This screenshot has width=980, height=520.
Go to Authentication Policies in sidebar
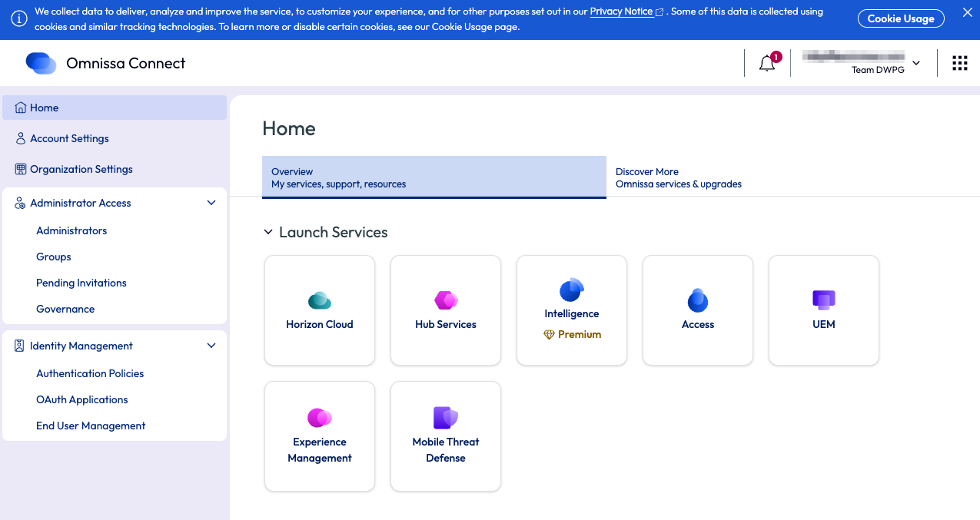(x=90, y=373)
